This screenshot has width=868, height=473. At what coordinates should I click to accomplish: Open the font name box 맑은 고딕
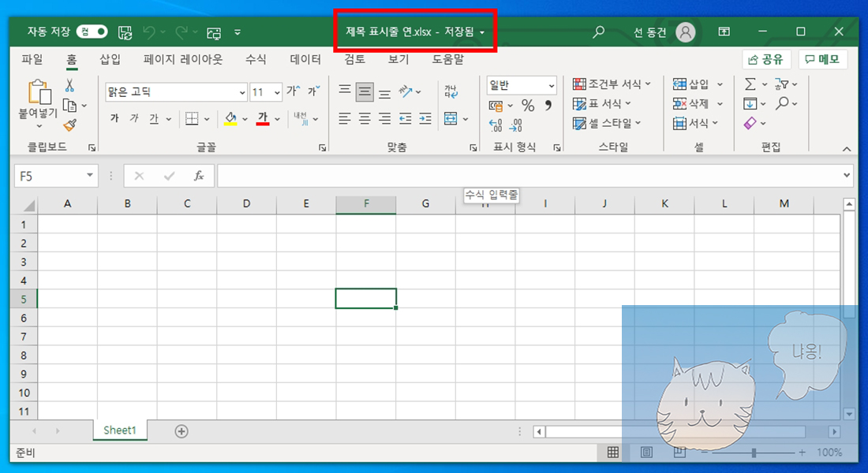(175, 91)
